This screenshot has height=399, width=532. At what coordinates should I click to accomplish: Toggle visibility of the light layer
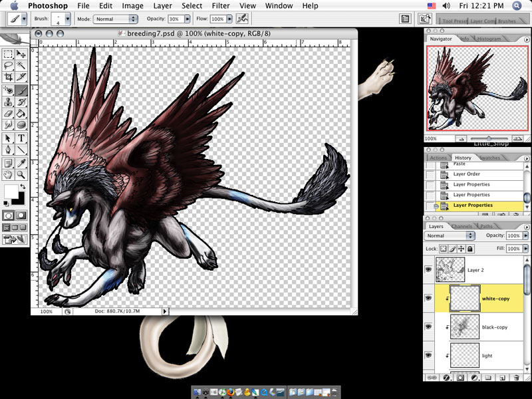tap(428, 355)
